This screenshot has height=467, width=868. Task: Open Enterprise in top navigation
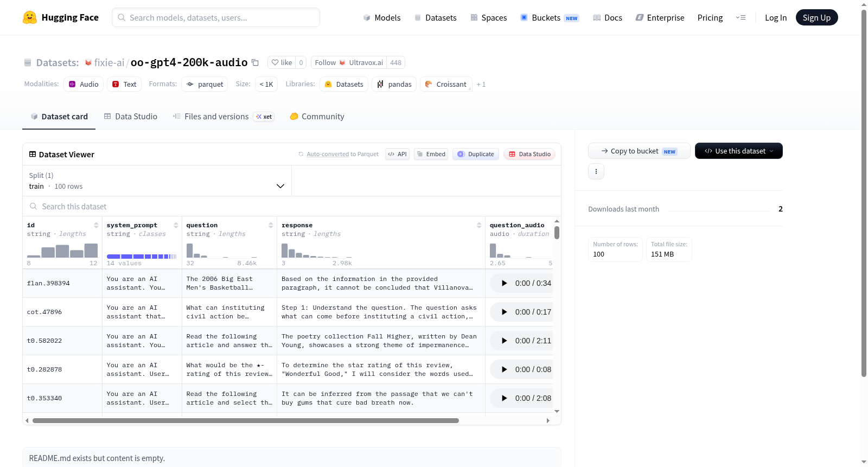click(x=660, y=17)
